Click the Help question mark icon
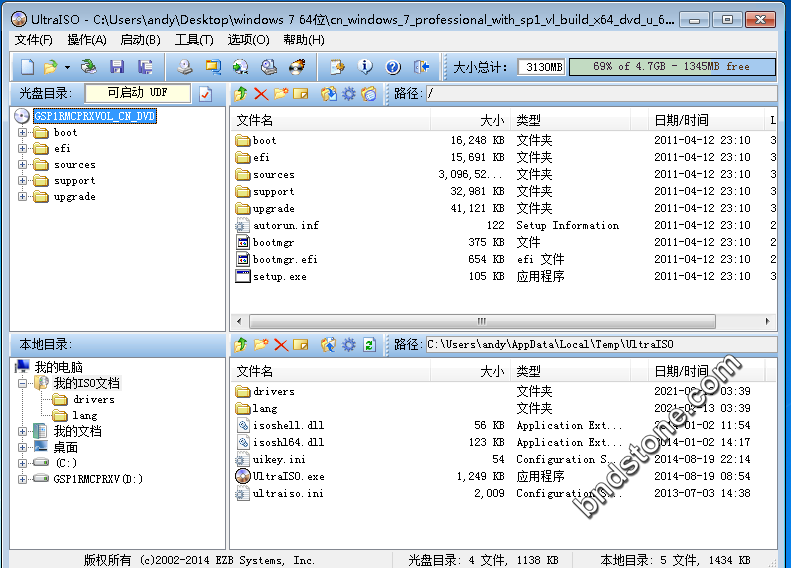The width and height of the screenshot is (791, 568). coord(393,67)
